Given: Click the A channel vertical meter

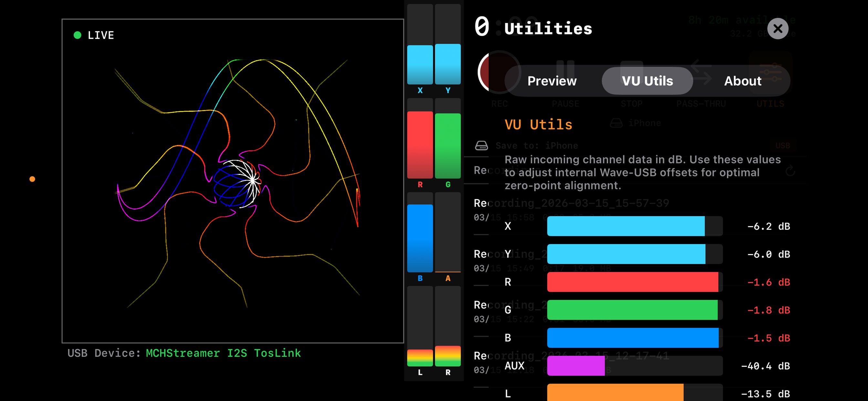Looking at the screenshot, I should point(448,232).
